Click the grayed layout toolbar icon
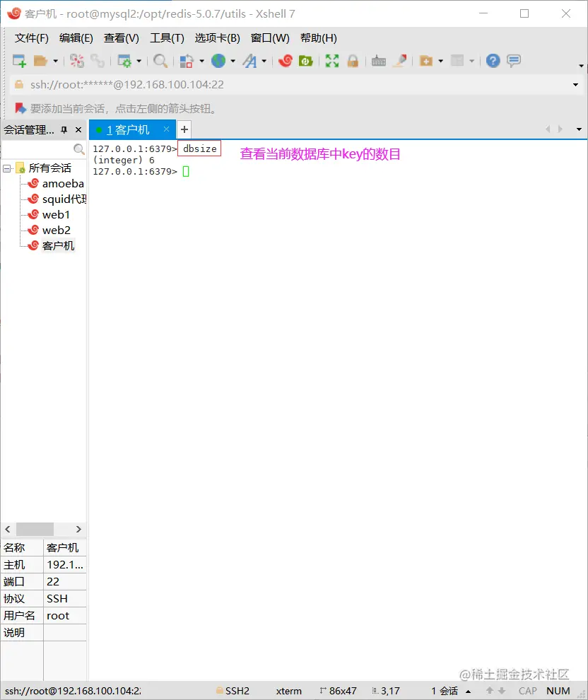Screen dimensions: 588x700 457,61
